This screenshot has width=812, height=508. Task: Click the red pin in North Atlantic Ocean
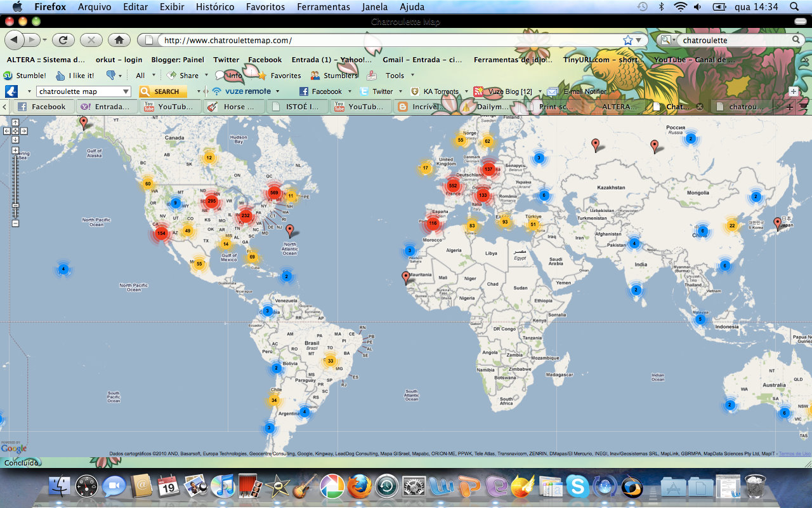pyautogui.click(x=290, y=231)
